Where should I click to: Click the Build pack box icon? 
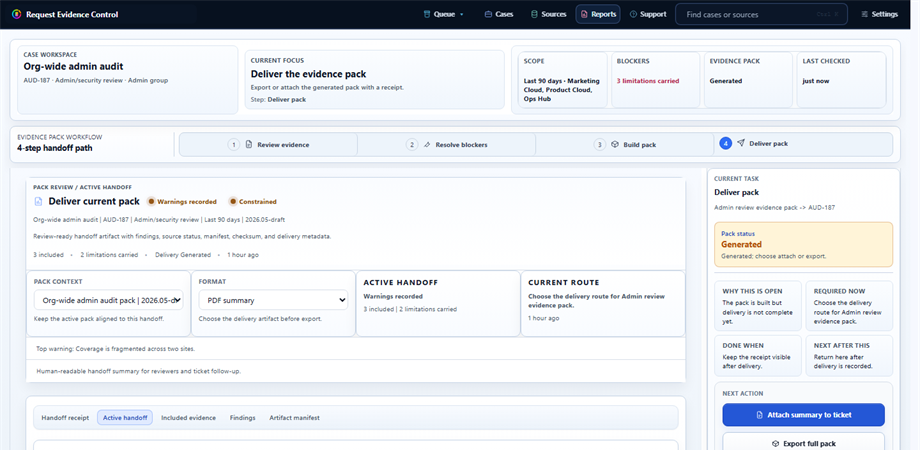(x=615, y=144)
